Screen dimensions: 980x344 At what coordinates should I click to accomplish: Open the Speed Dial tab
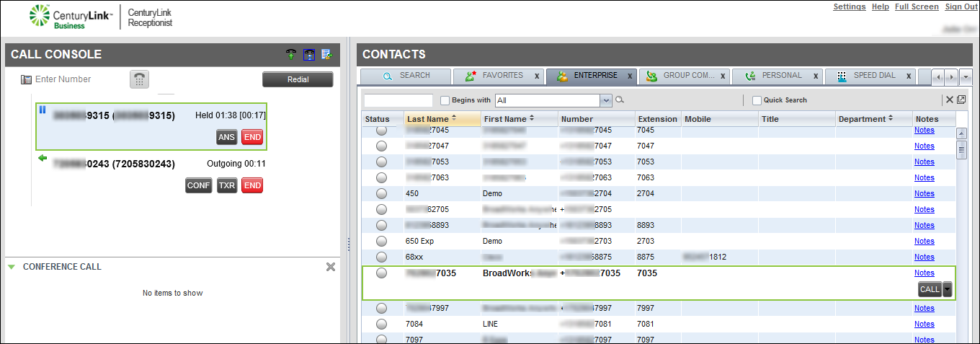[870, 76]
